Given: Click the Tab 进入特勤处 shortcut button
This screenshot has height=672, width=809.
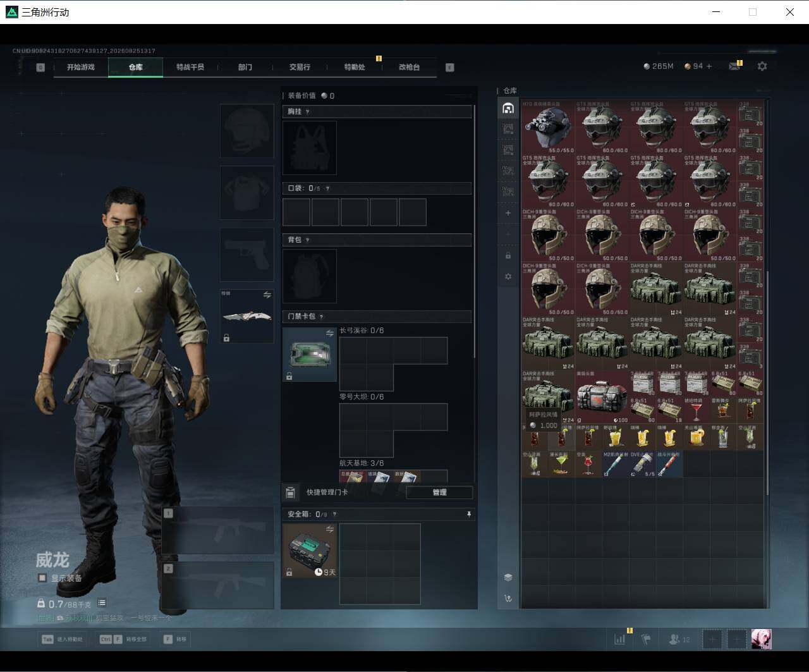Looking at the screenshot, I should click(x=63, y=639).
